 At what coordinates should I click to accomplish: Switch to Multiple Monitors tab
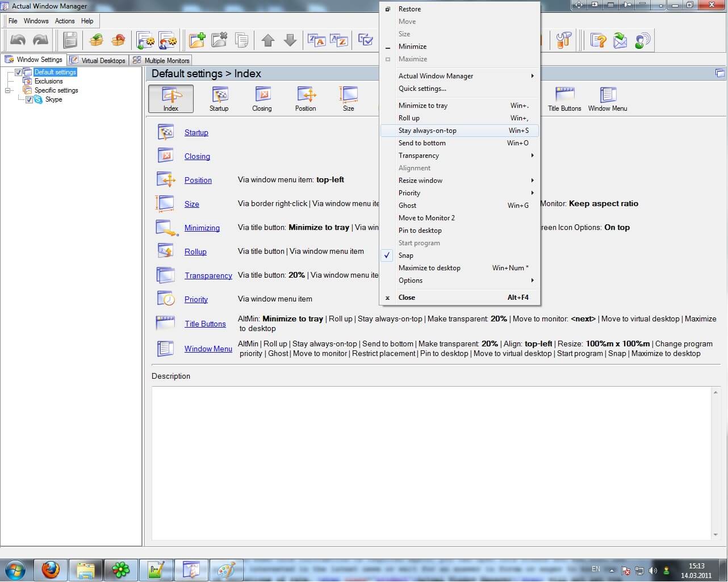coord(161,60)
